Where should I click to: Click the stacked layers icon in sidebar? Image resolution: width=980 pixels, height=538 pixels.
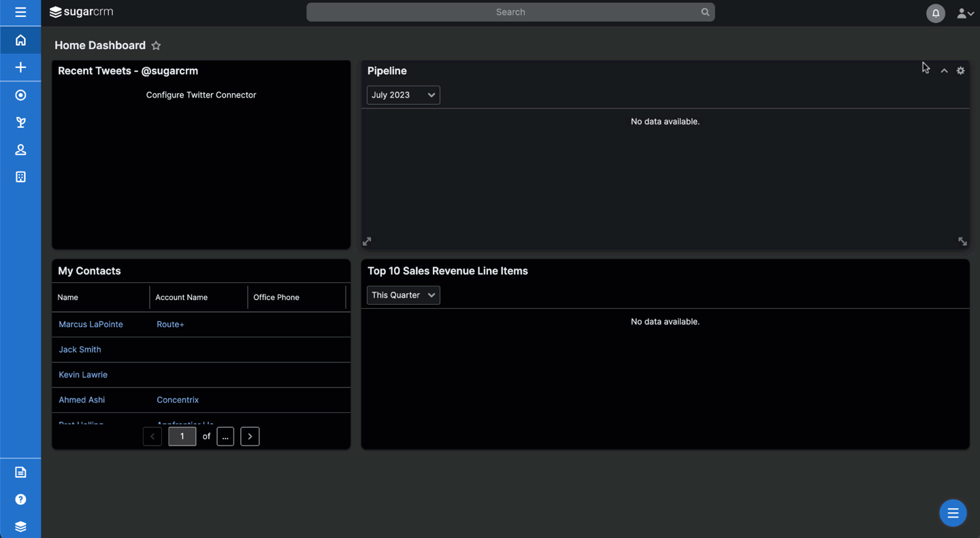pos(20,526)
